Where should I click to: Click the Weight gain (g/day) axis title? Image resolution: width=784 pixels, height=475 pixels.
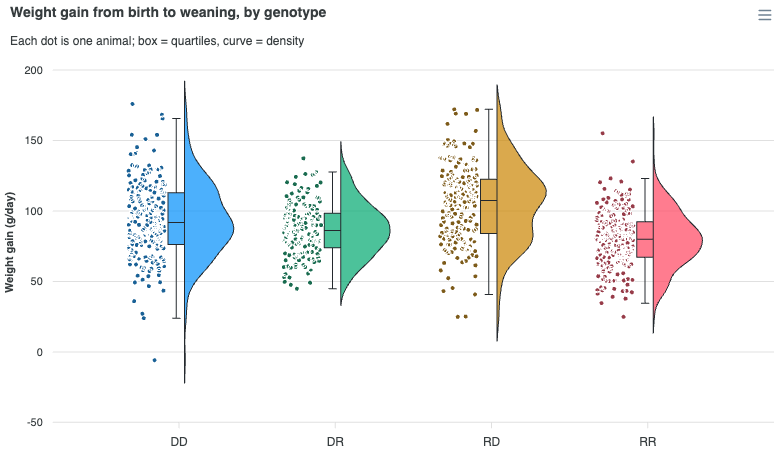[9, 242]
